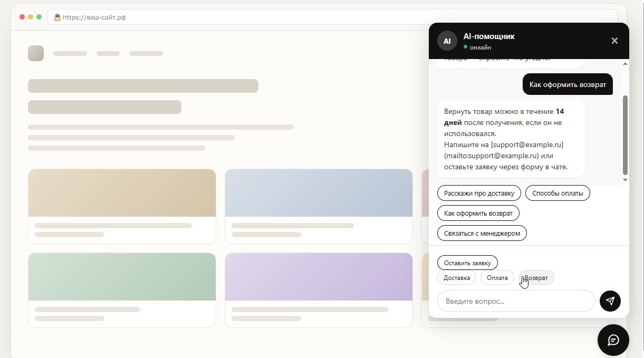The height and width of the screenshot is (358, 644).
Task: Choose the "Расскажи про доставку" quick reply
Action: (479, 193)
